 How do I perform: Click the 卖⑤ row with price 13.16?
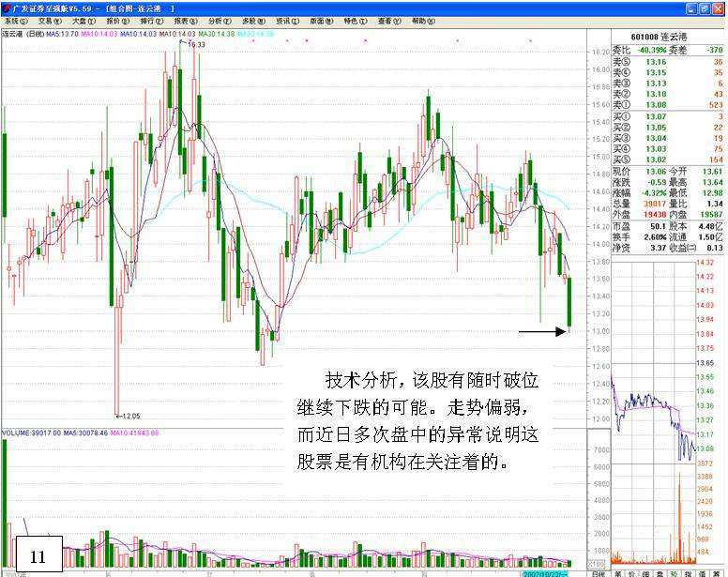668,62
